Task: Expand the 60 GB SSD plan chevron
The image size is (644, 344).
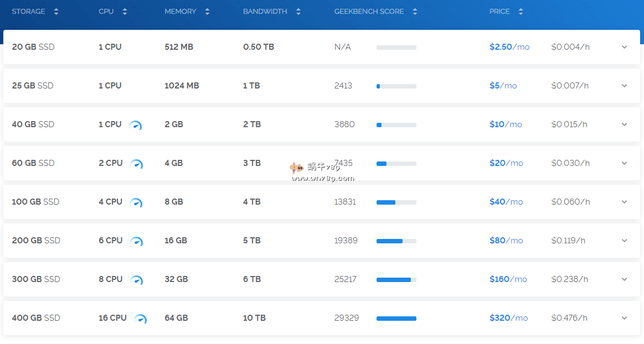Action: click(x=624, y=163)
